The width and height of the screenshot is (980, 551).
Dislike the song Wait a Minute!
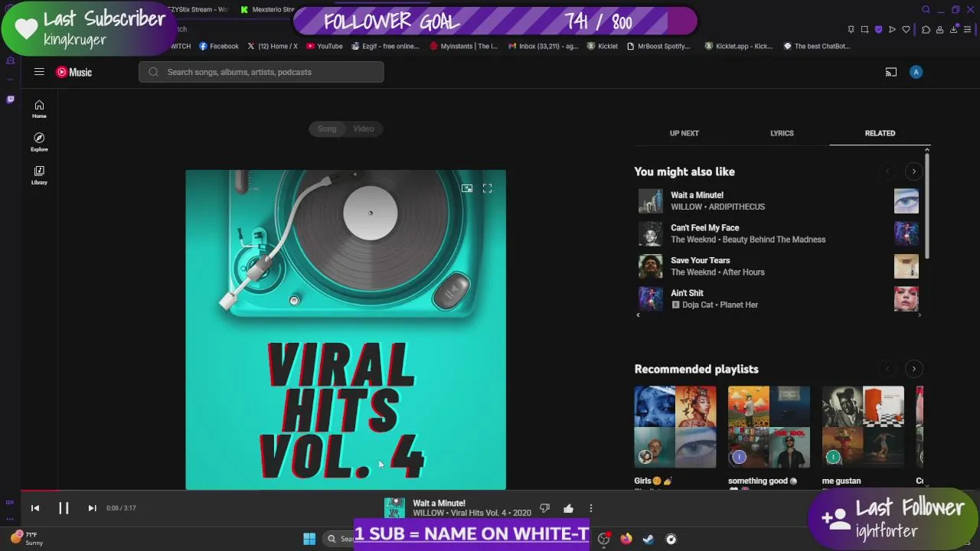pyautogui.click(x=544, y=508)
